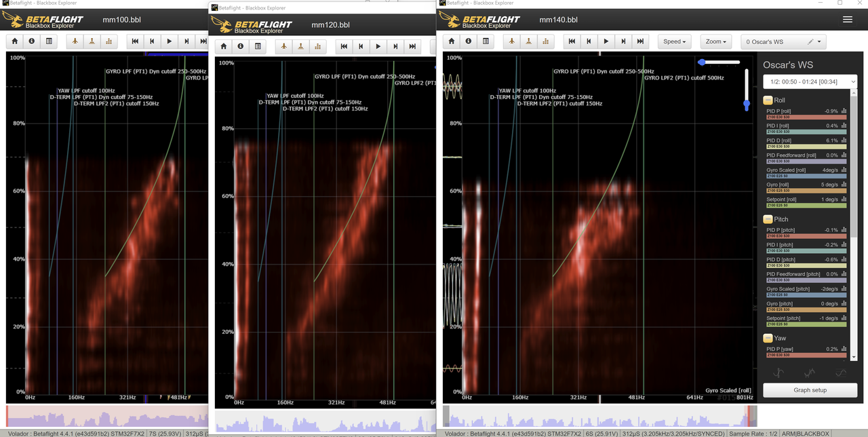This screenshot has height=437, width=868.
Task: Open log info icon in mm100.bbl window
Action: (32, 41)
